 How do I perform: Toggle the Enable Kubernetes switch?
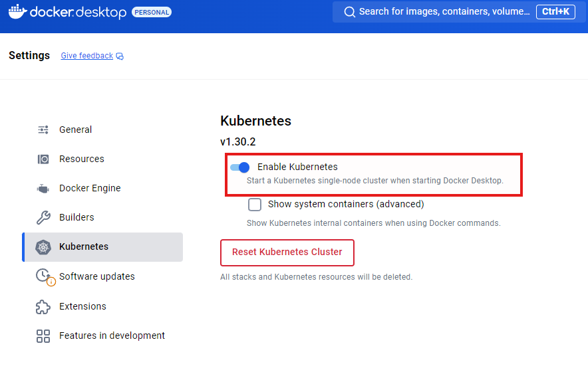[x=240, y=167]
